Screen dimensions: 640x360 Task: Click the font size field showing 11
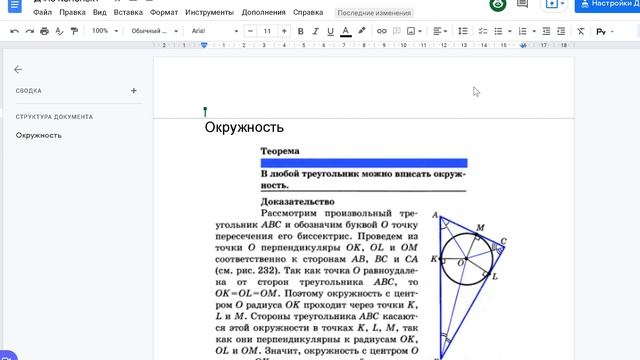[267, 31]
